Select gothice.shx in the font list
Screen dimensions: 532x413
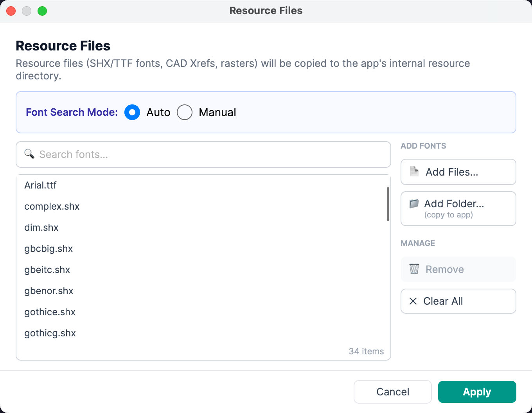[x=203, y=312]
